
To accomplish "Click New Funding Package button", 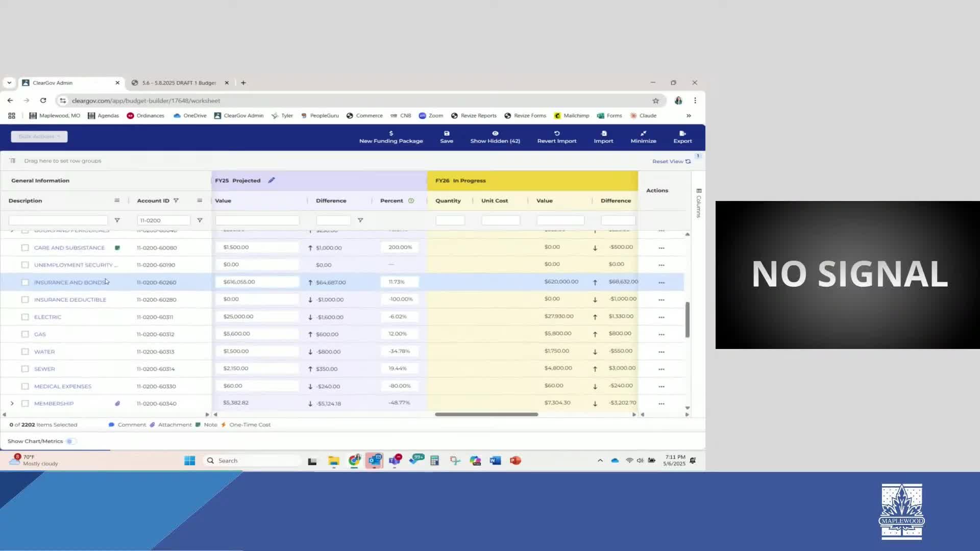I will (391, 137).
